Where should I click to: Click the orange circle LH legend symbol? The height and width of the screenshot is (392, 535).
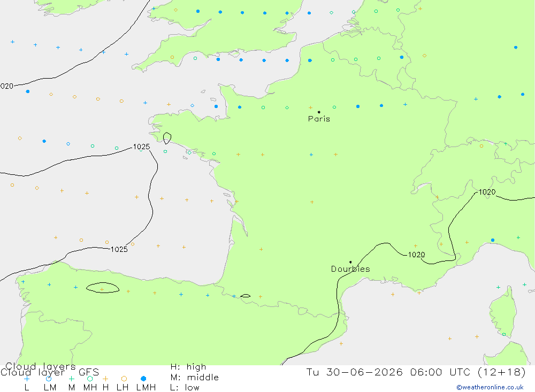(124, 379)
